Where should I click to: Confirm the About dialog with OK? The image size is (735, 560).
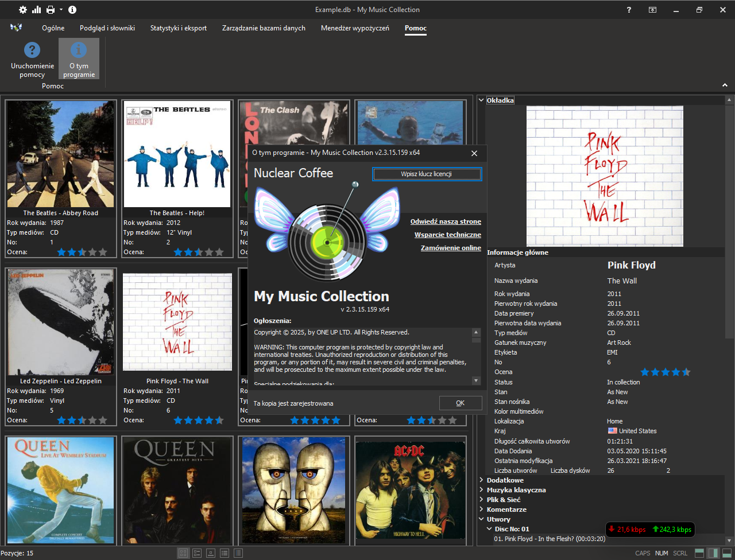(461, 403)
